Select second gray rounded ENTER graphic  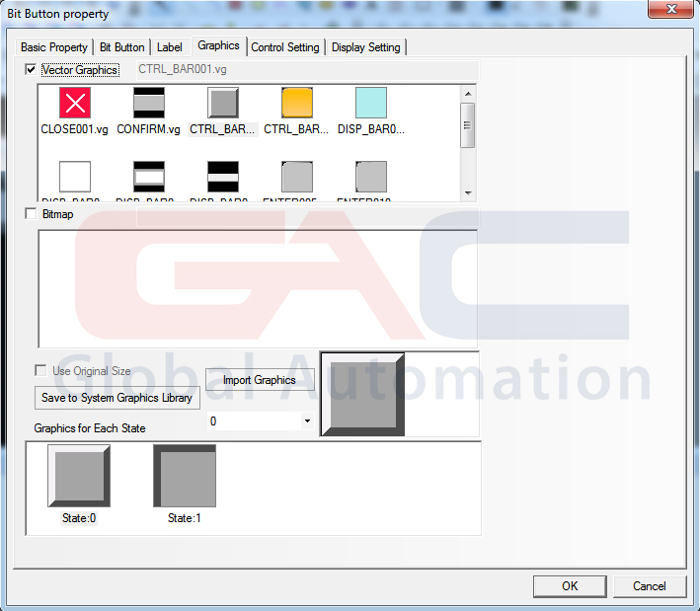pos(371,177)
